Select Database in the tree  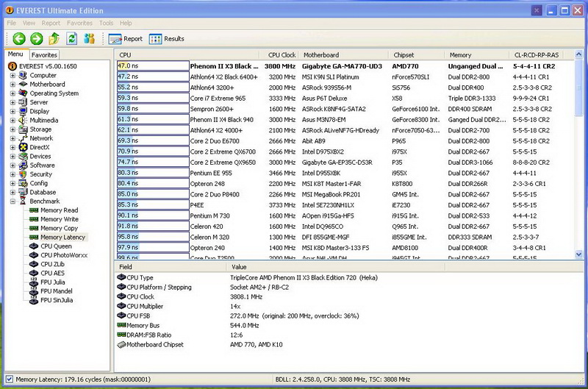[x=43, y=192]
